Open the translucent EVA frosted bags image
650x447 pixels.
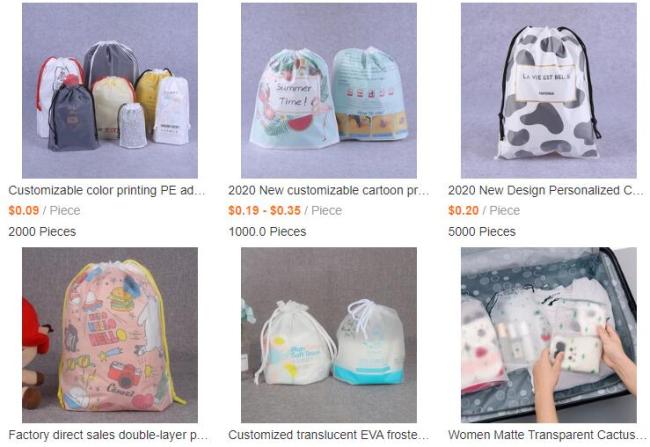(329, 335)
